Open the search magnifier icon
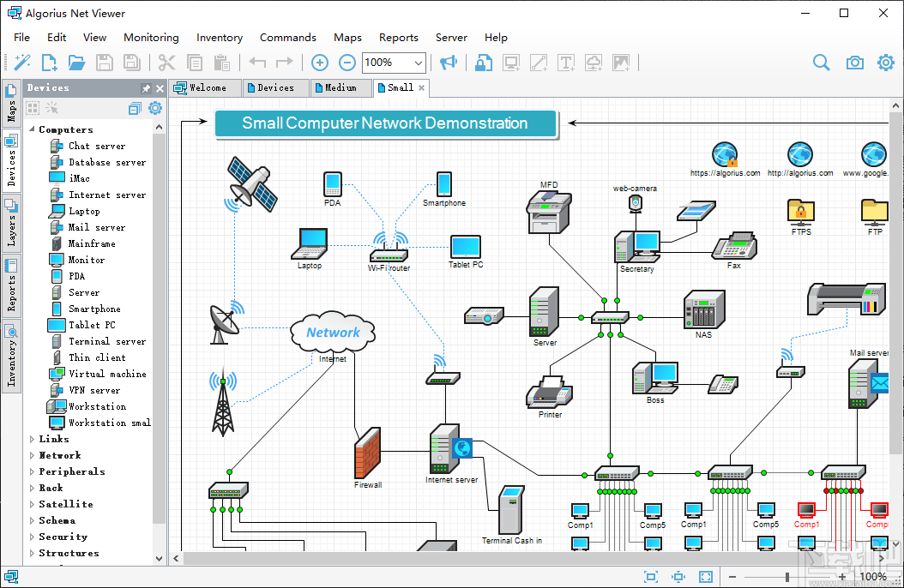 [821, 63]
